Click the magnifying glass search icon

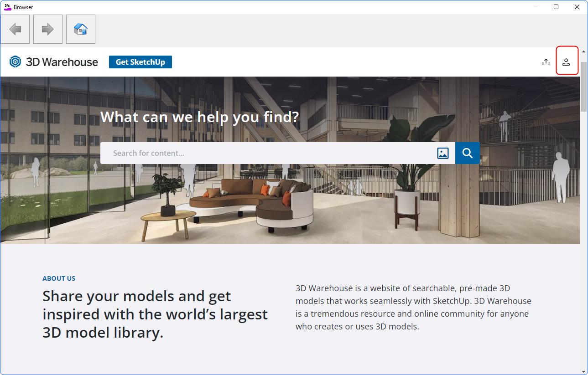[467, 153]
